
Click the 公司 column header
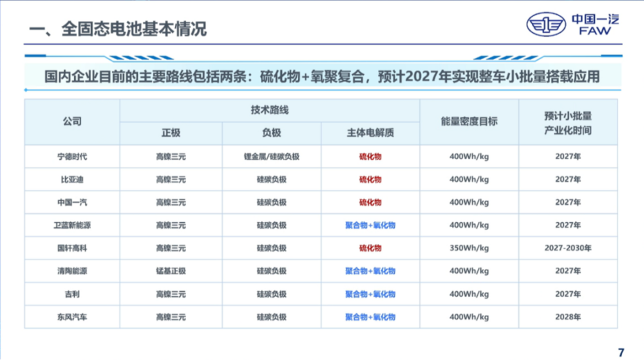pyautogui.click(x=72, y=122)
